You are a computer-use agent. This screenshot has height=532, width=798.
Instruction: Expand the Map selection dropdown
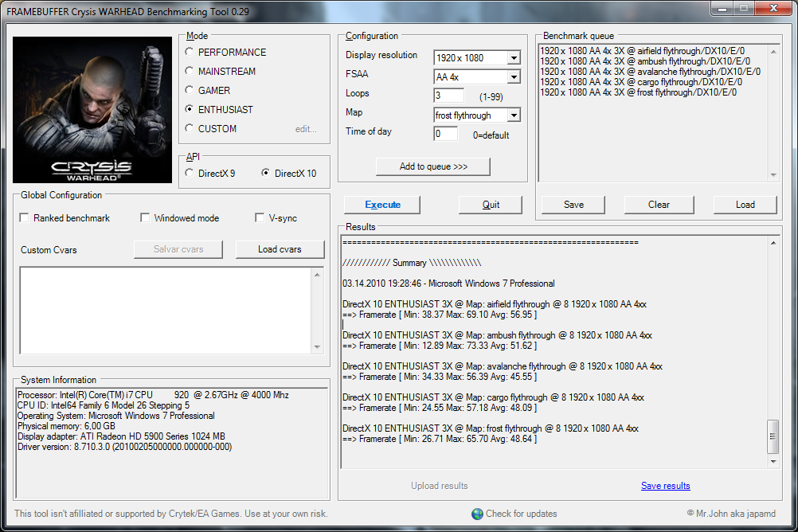click(514, 115)
